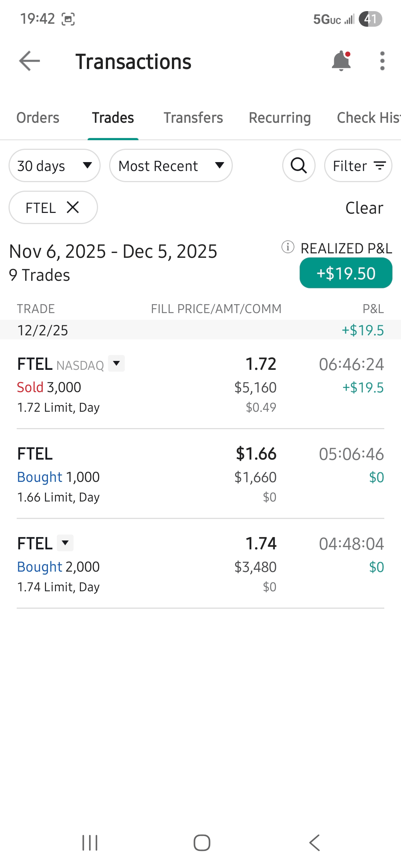Image resolution: width=401 pixels, height=868 pixels.
Task: Open the 30 days range dropdown
Action: (x=55, y=165)
